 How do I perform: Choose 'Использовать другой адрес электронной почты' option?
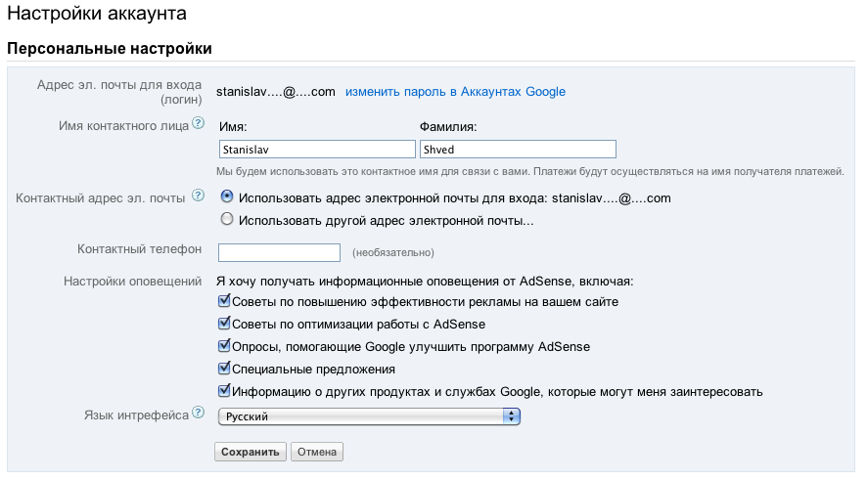pos(227,220)
